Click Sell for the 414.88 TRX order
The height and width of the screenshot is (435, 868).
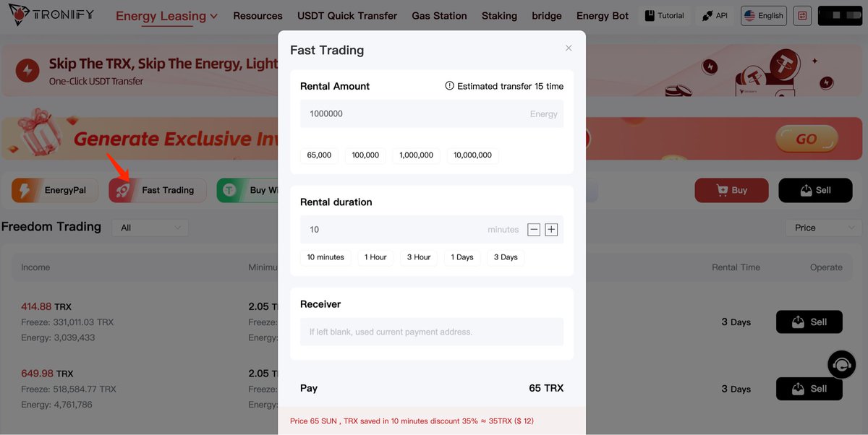(809, 322)
